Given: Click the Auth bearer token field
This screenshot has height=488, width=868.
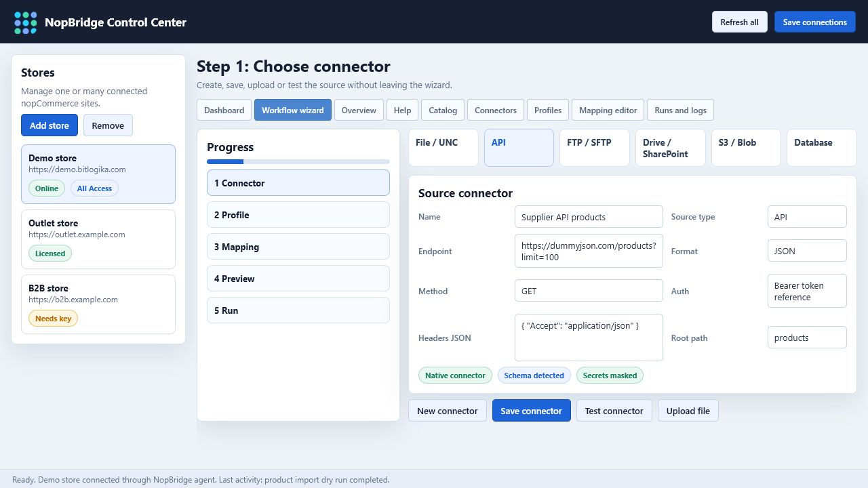Looking at the screenshot, I should click(807, 291).
